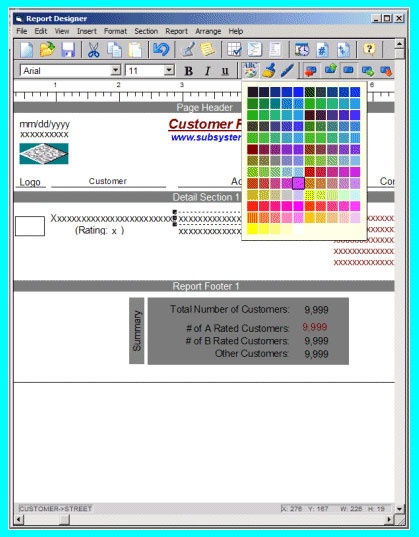
Task: Click the yellow question mark help icon
Action: [369, 50]
